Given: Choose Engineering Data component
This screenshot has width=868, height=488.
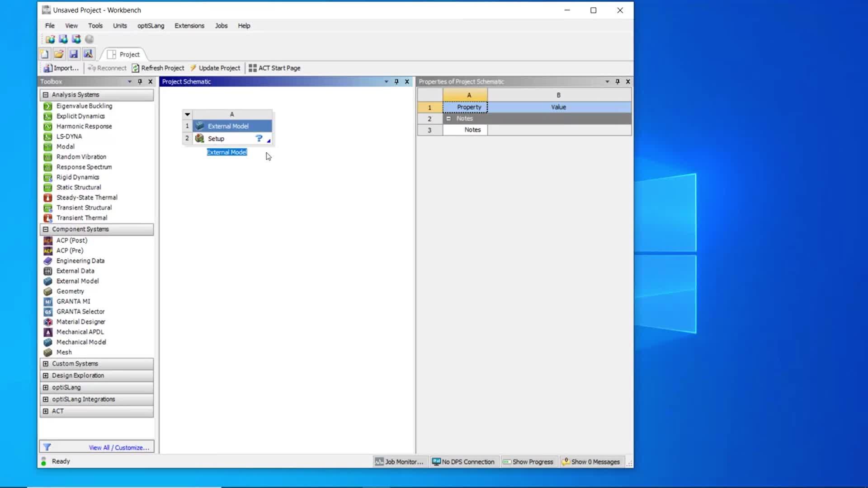Looking at the screenshot, I should (80, 261).
